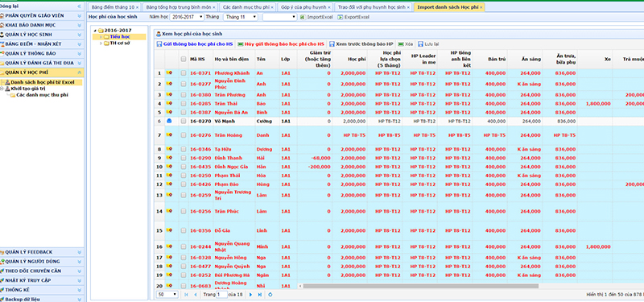Expand the 'PHÂN QUYỀN GIÁO VIÊN' section

tap(79, 15)
